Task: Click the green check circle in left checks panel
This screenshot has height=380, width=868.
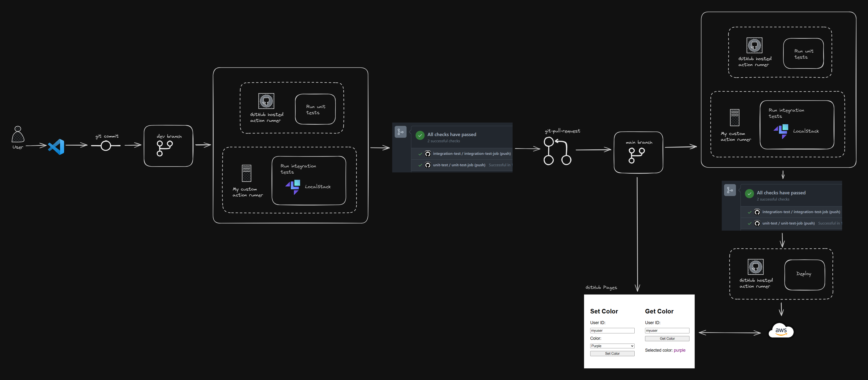Action: click(x=420, y=135)
